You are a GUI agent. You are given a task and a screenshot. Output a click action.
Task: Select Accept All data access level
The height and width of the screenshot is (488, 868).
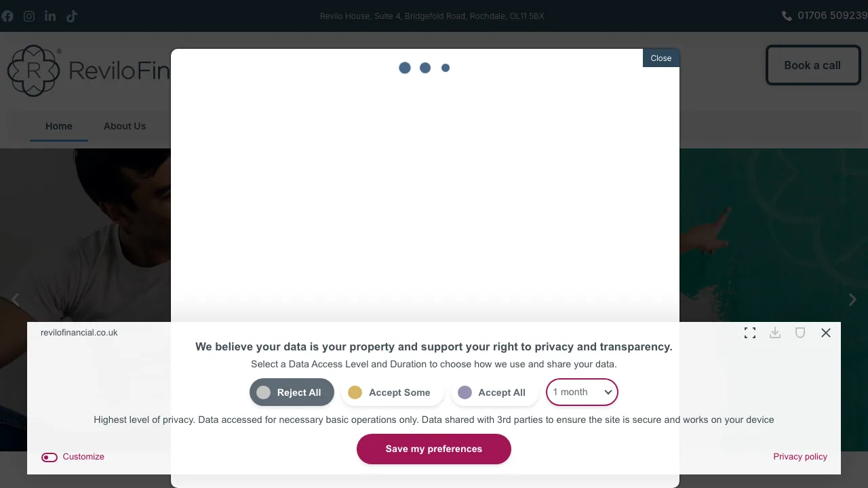coord(494,392)
